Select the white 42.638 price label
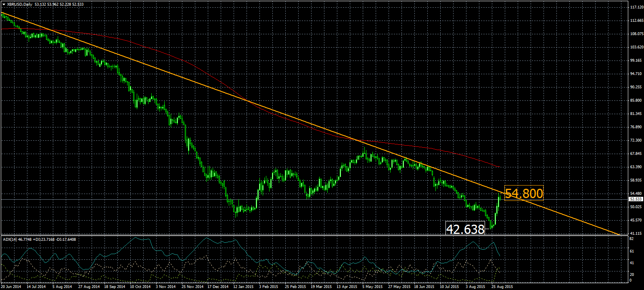 (465, 229)
